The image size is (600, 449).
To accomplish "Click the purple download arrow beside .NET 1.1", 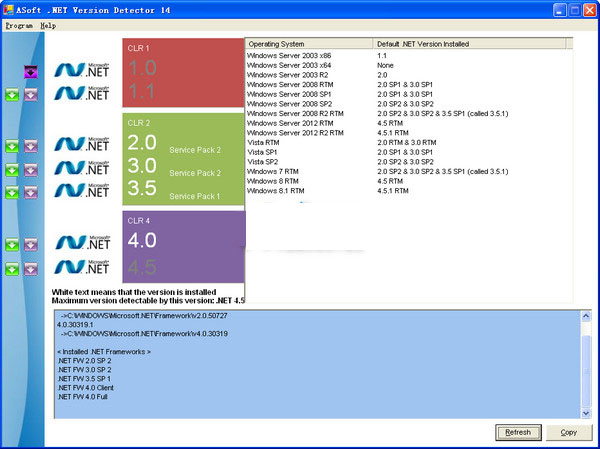I will coord(31,95).
